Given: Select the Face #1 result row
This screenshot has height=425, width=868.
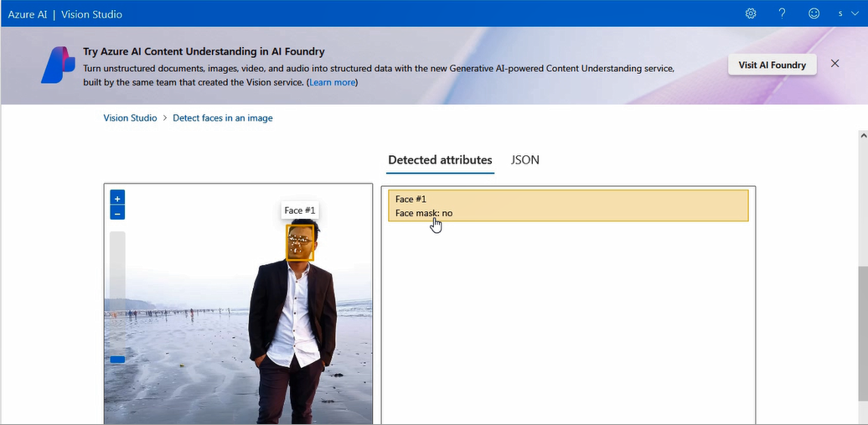Looking at the screenshot, I should click(x=568, y=205).
